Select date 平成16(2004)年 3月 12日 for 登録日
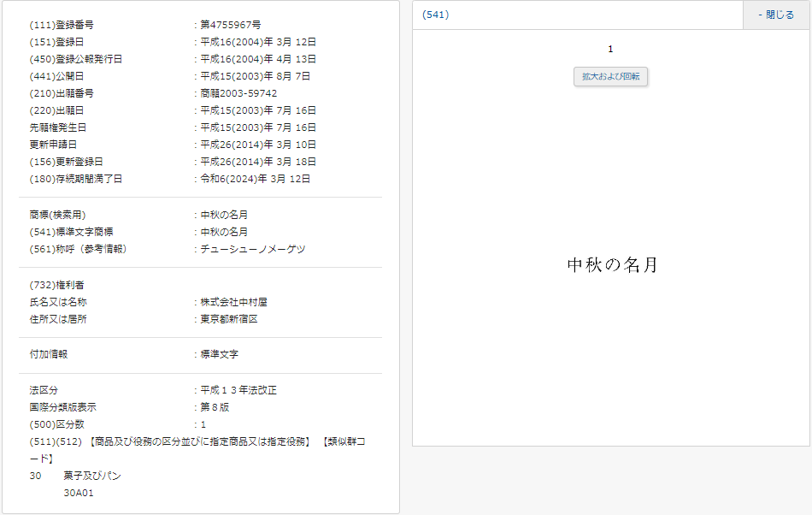Screen dimensions: 812x515 [x=258, y=42]
